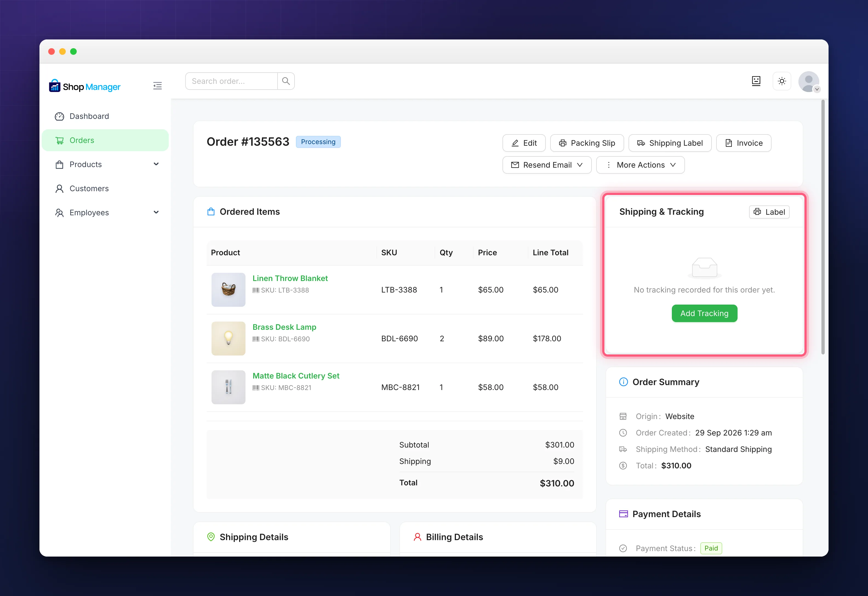Screen dimensions: 868x596
Task: Focus the Search order input field
Action: pyautogui.click(x=231, y=81)
